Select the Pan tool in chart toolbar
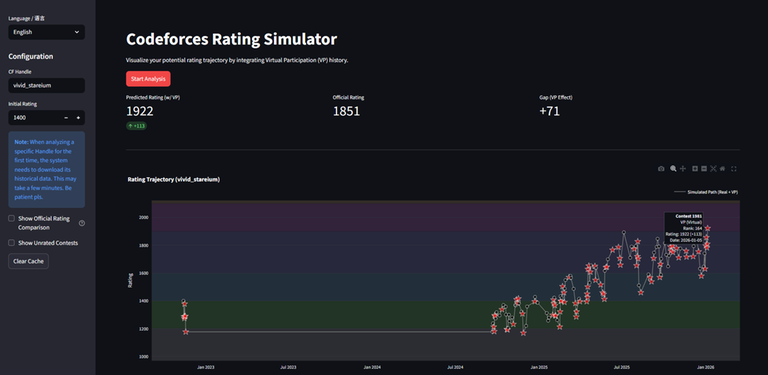The image size is (768, 375). (x=683, y=168)
